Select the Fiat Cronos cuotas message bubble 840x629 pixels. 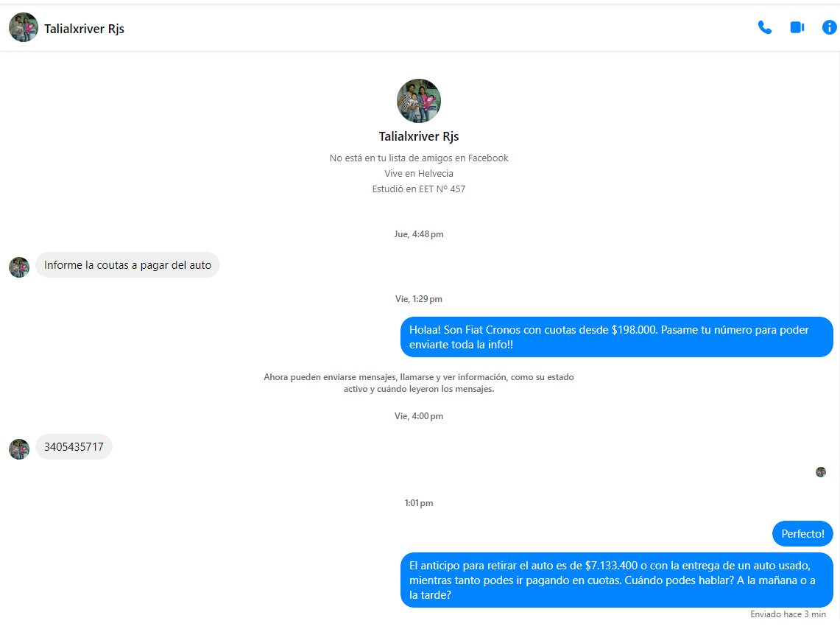tap(616, 337)
